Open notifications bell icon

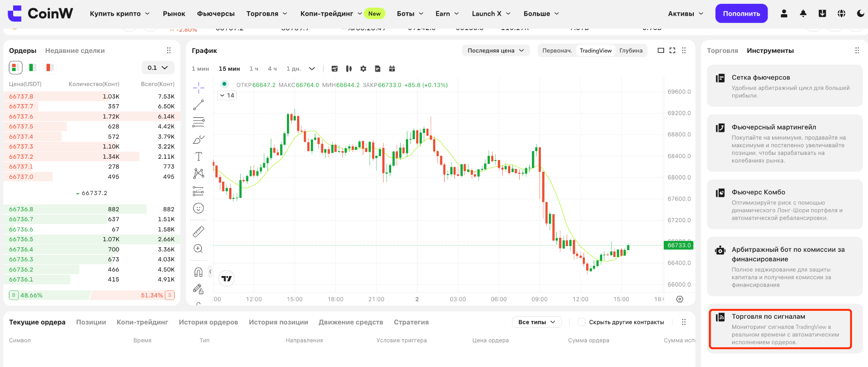[803, 14]
